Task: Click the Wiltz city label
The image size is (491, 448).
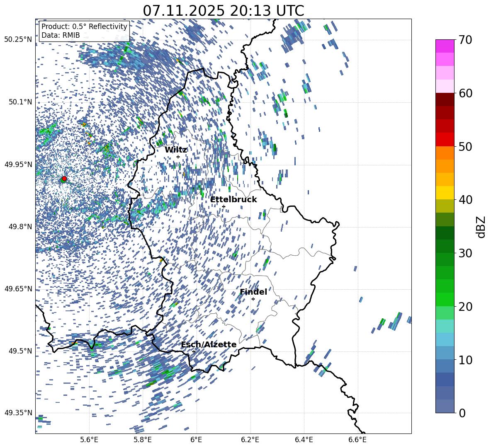Action: coord(176,150)
